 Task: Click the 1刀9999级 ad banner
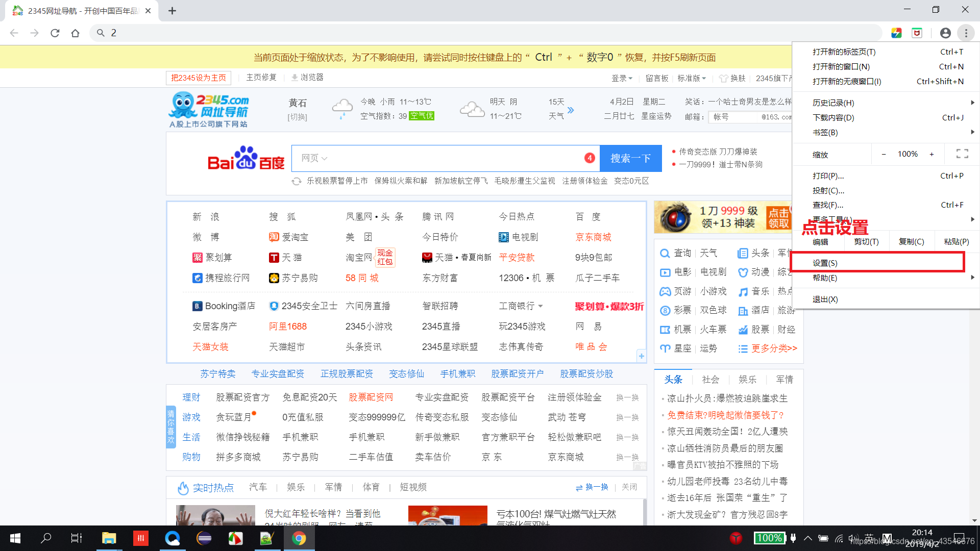(x=723, y=217)
